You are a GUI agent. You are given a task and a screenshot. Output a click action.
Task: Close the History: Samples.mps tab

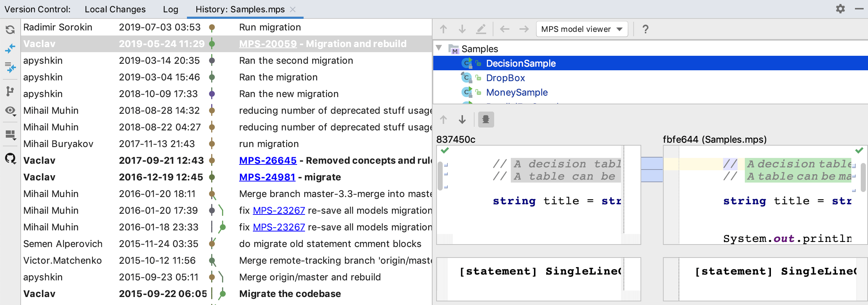[293, 9]
